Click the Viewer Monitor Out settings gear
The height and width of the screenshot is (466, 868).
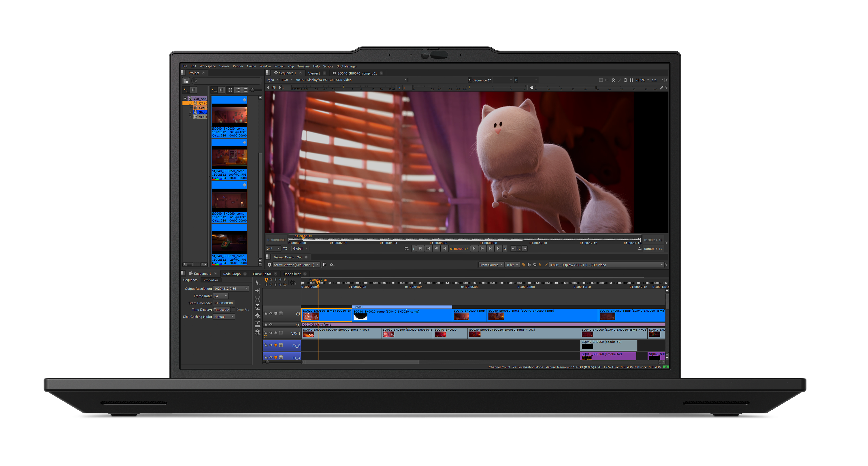[x=269, y=265]
